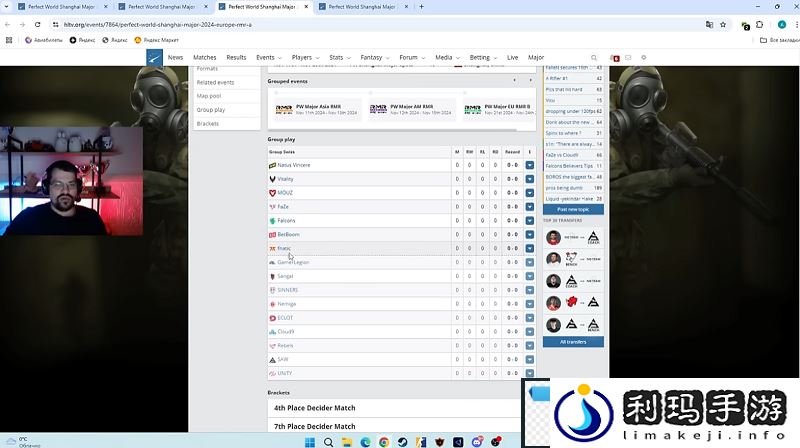Expand the FaZe row dropdown arrow
Screen dimensions: 800x448
tap(529, 206)
